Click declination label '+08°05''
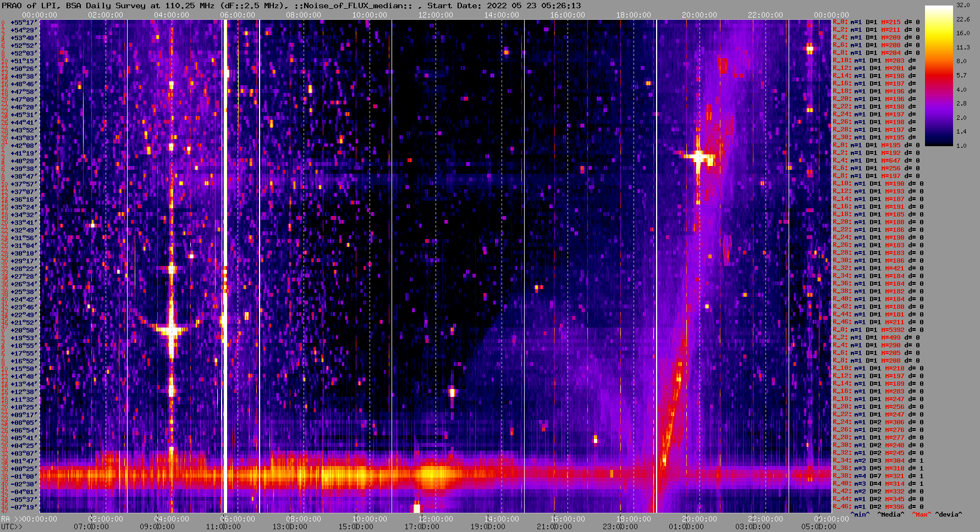The height and width of the screenshot is (532, 980). coord(24,422)
